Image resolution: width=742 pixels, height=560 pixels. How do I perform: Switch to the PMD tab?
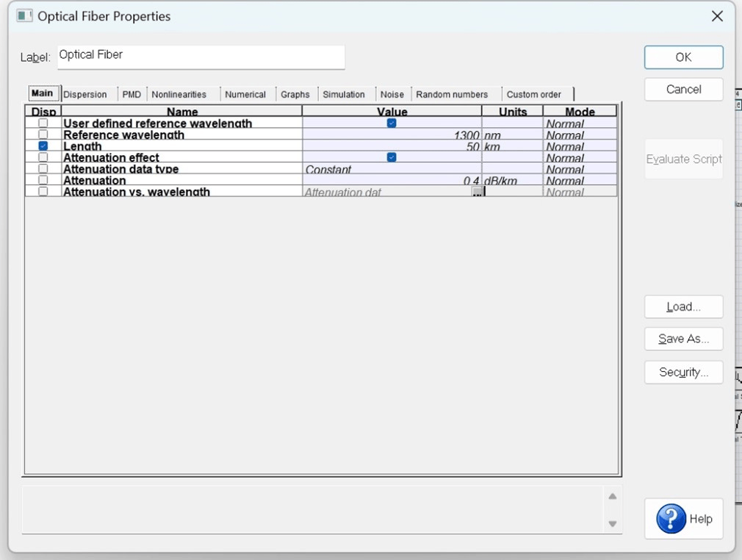point(132,94)
